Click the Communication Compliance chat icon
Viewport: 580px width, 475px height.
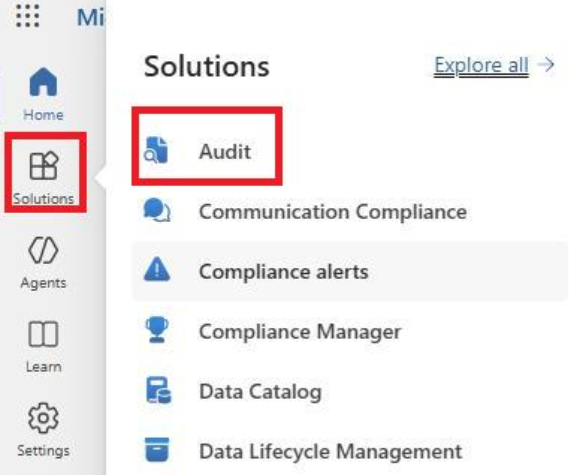point(157,210)
